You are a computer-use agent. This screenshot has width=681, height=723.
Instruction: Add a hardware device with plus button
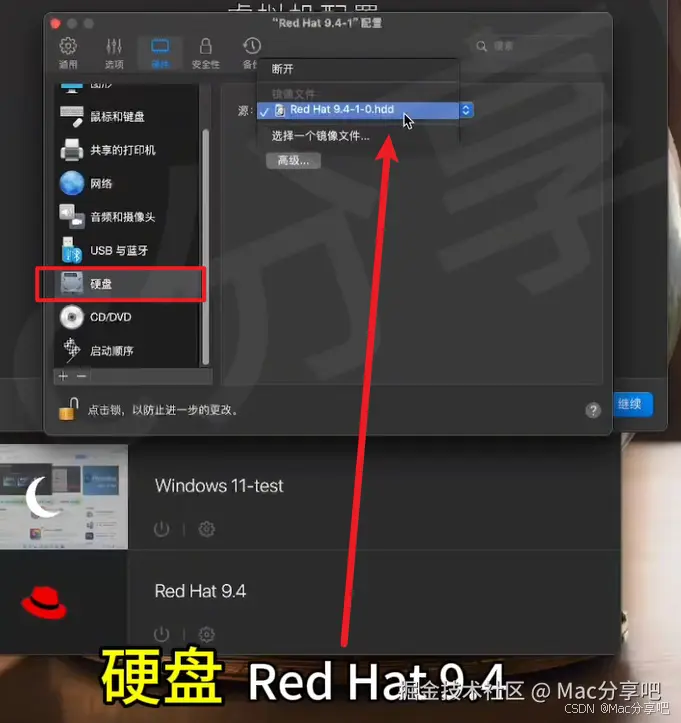63,376
